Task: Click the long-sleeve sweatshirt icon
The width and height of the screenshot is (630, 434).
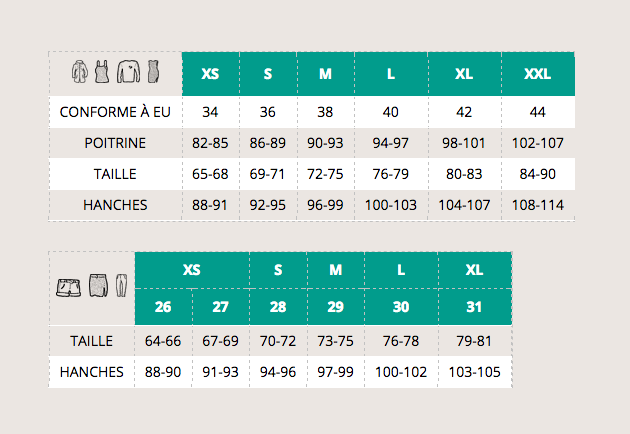Action: (x=129, y=72)
